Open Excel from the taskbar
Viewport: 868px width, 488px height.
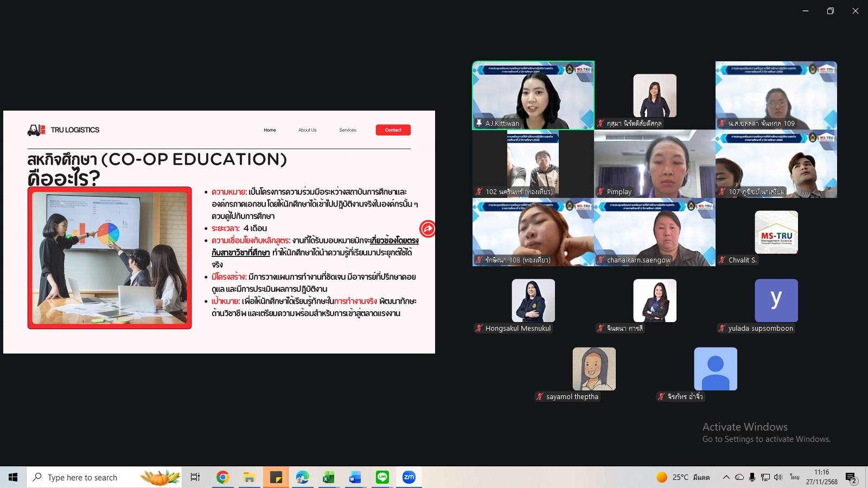coord(329,477)
